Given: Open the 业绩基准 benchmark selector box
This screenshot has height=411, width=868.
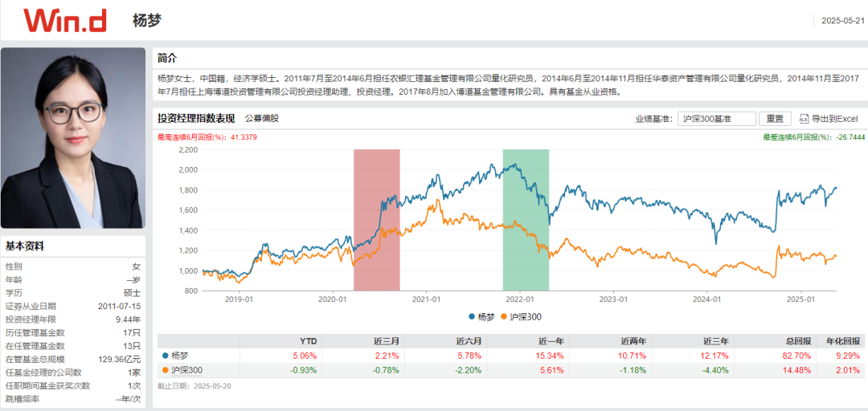Looking at the screenshot, I should click(x=716, y=119).
